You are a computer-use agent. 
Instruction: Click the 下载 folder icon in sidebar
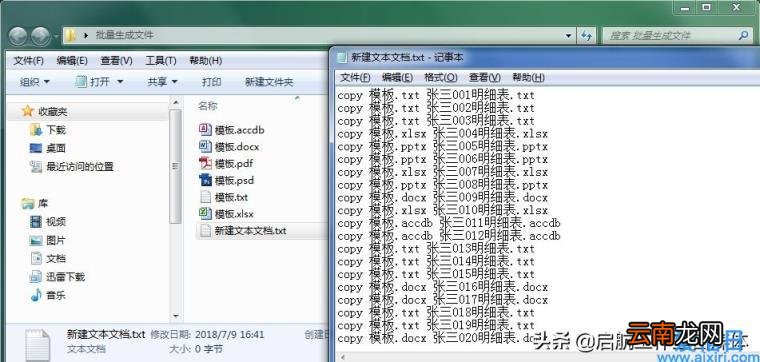(35, 130)
